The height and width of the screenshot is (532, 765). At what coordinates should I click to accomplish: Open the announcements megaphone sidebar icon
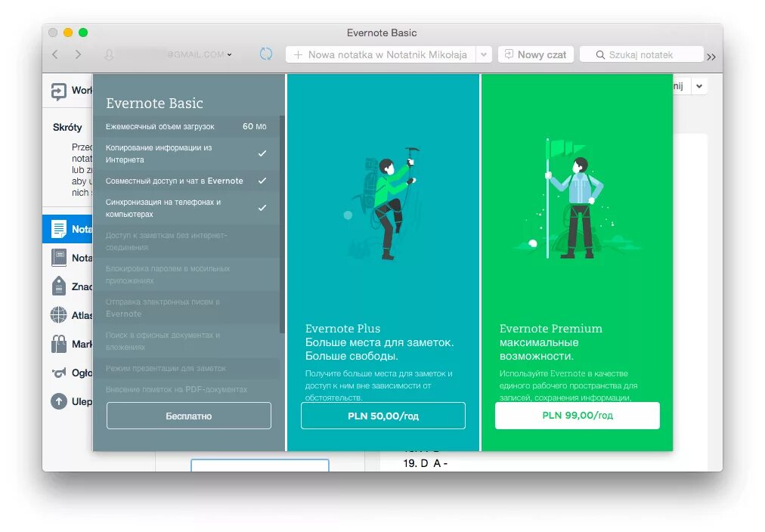[x=58, y=373]
